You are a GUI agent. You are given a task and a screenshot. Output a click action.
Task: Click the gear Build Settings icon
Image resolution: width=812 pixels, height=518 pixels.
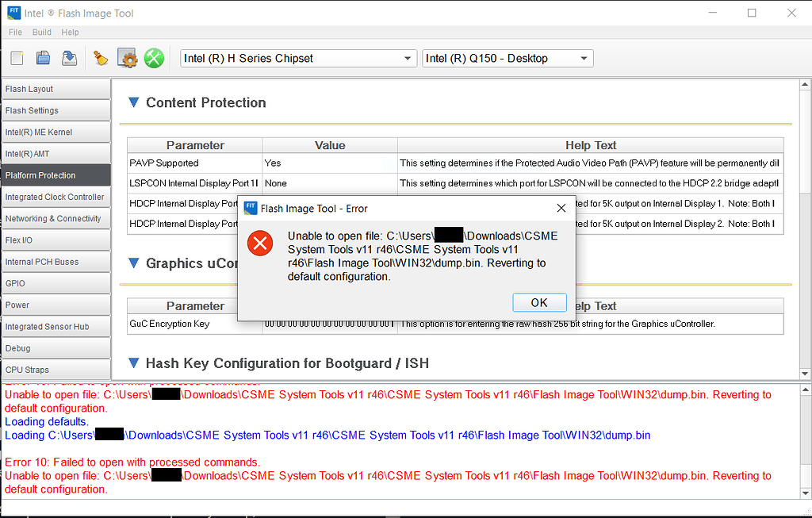[x=127, y=58]
